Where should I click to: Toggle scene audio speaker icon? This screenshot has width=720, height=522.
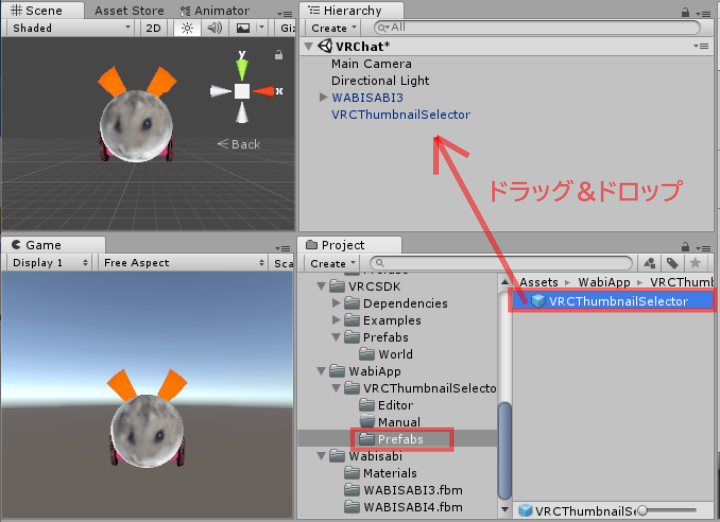[214, 28]
